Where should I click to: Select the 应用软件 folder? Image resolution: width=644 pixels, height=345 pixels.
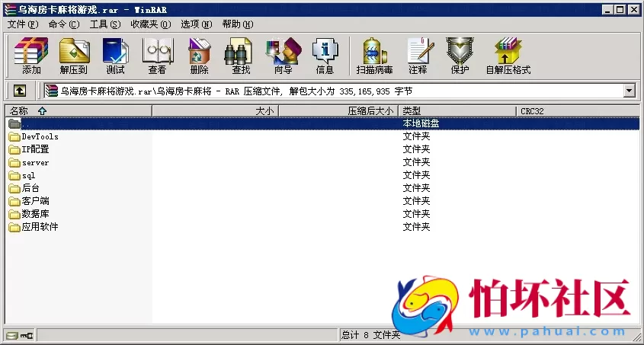pos(34,227)
